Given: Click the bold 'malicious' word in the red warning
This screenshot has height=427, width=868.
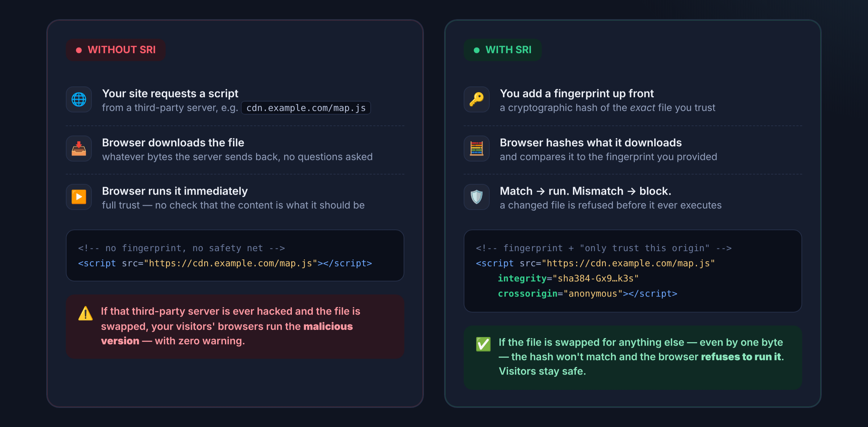Looking at the screenshot, I should coord(328,326).
